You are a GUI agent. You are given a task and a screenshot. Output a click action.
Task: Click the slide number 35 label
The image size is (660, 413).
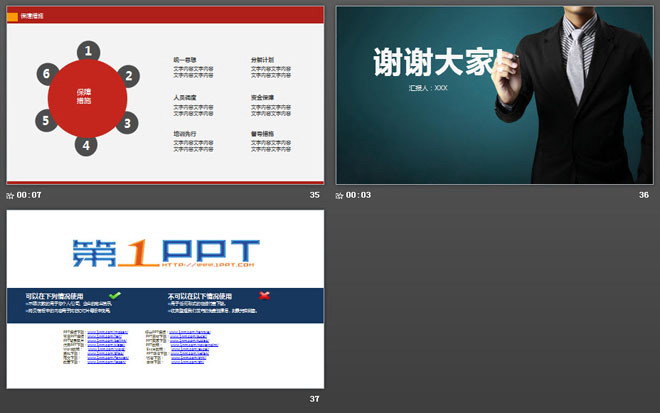point(314,195)
